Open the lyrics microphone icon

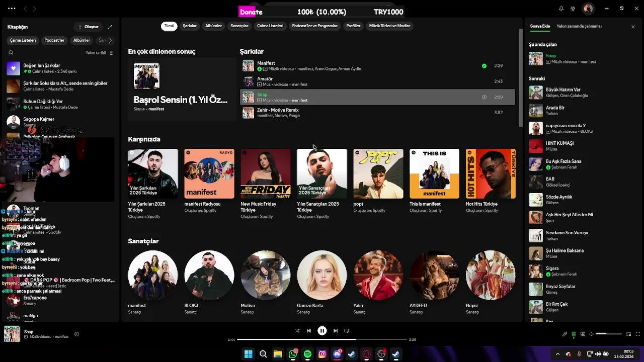[x=565, y=334]
